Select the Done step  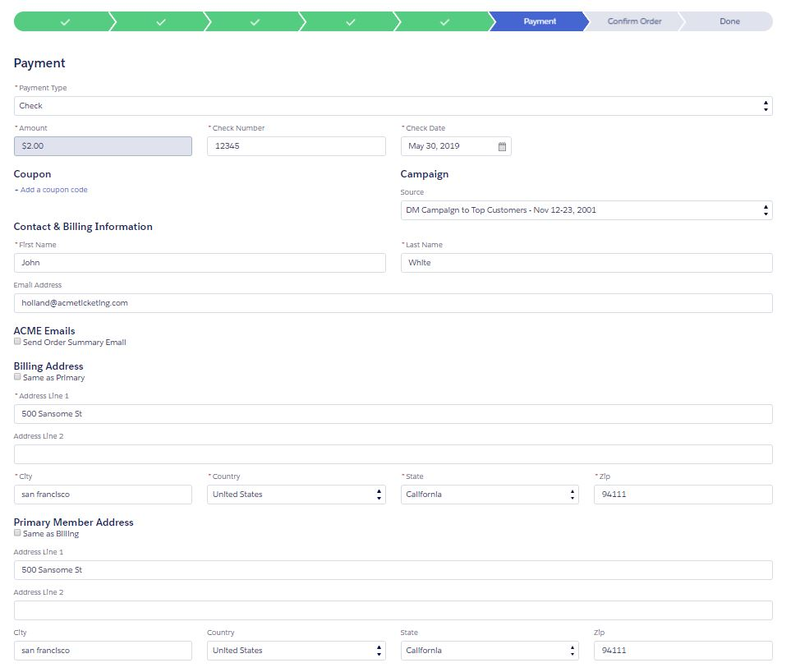click(x=729, y=21)
